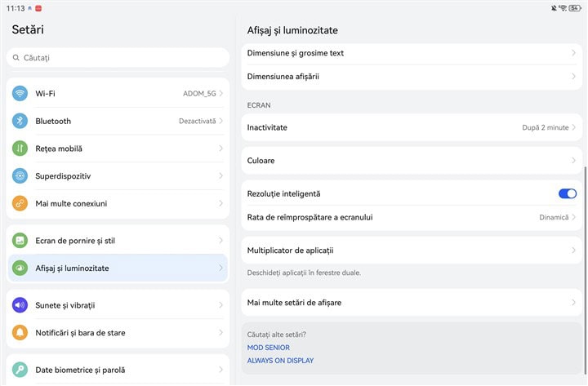Open the Inactivitate chevron arrow
The width and height of the screenshot is (588, 386).
(573, 127)
